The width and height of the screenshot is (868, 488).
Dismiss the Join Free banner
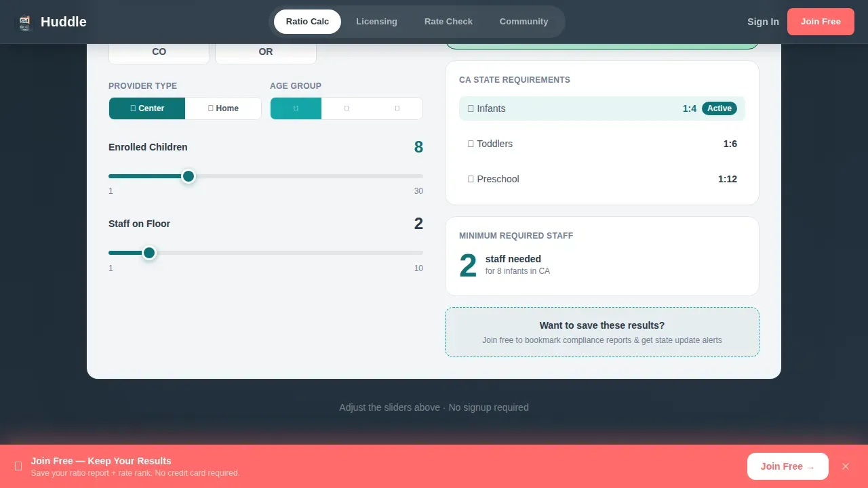coord(846,466)
